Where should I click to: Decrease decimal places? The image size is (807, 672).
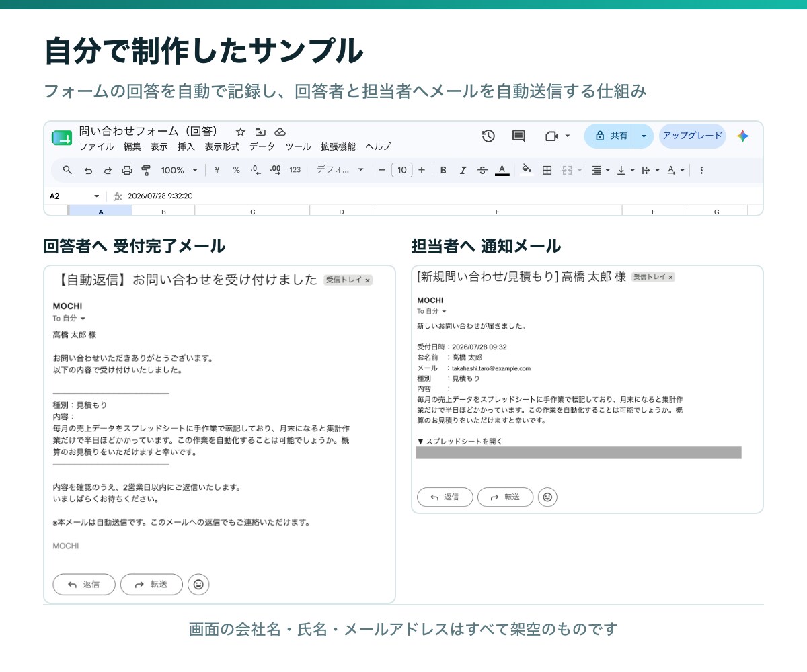coord(256,170)
